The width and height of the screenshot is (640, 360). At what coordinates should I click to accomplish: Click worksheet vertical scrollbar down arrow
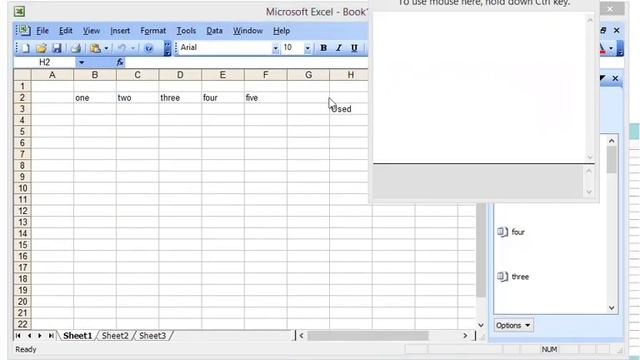481,325
